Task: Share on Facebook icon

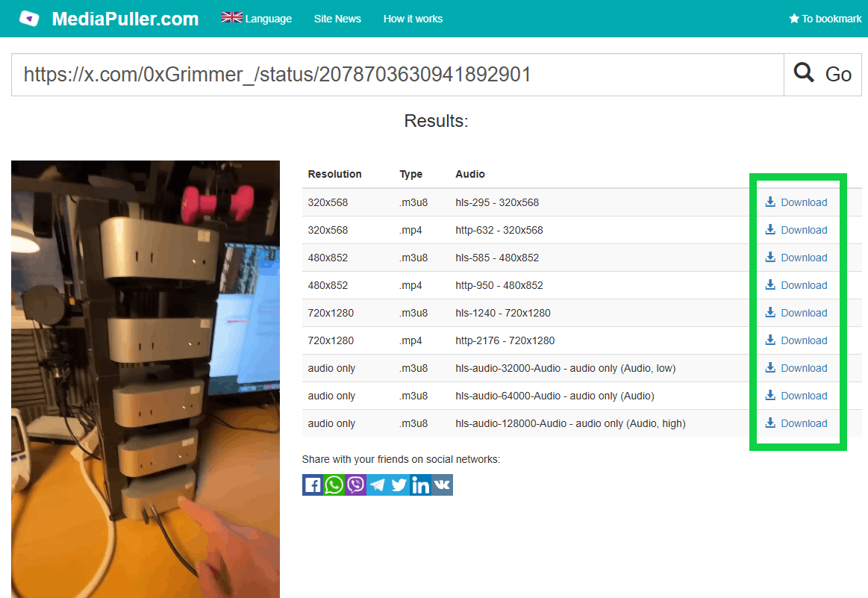Action: pos(313,485)
